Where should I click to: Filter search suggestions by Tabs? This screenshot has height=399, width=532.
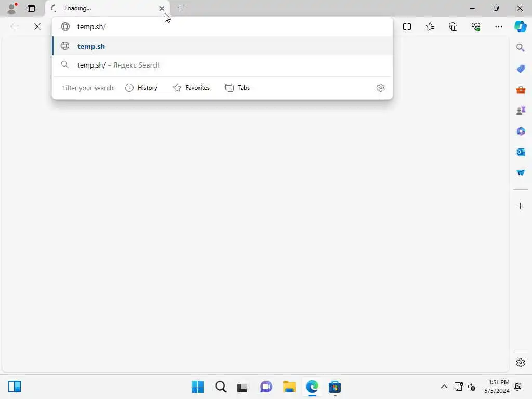237,88
